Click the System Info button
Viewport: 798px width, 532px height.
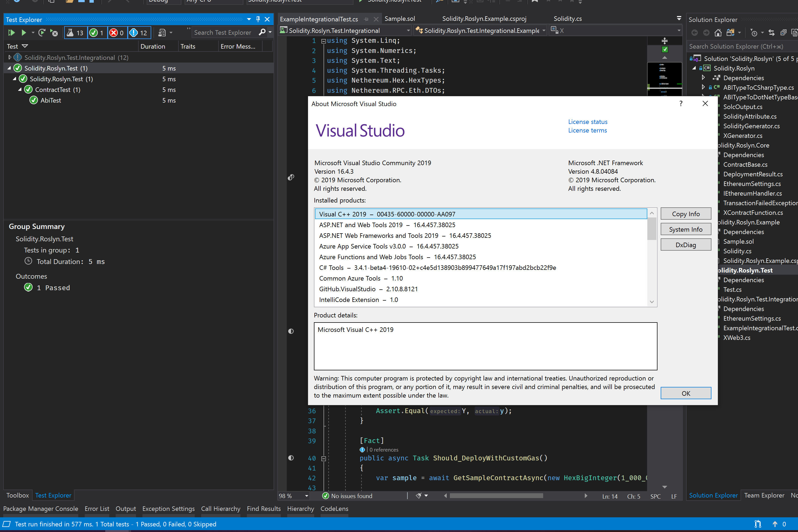tap(686, 229)
